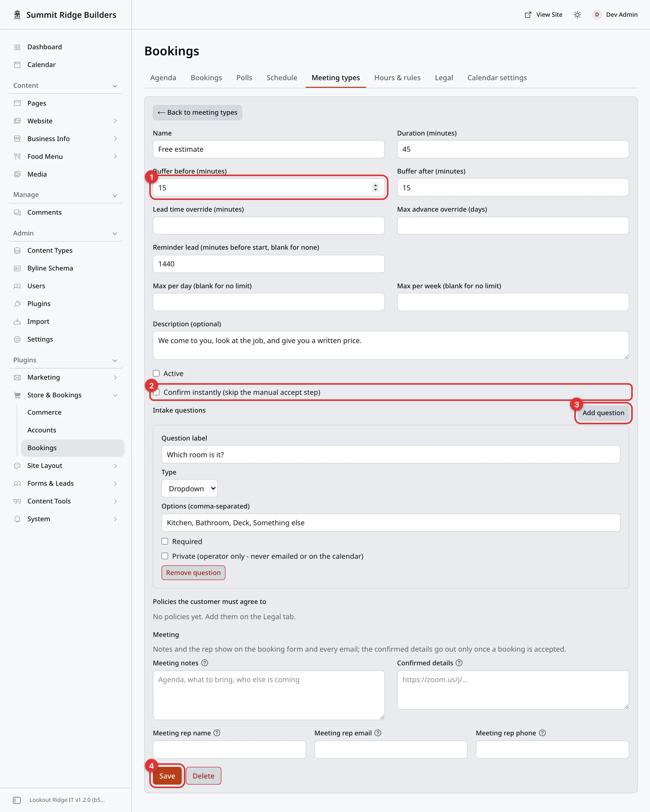Open the Meeting notes help icon
Image resolution: width=650 pixels, height=812 pixels.
[x=205, y=663]
